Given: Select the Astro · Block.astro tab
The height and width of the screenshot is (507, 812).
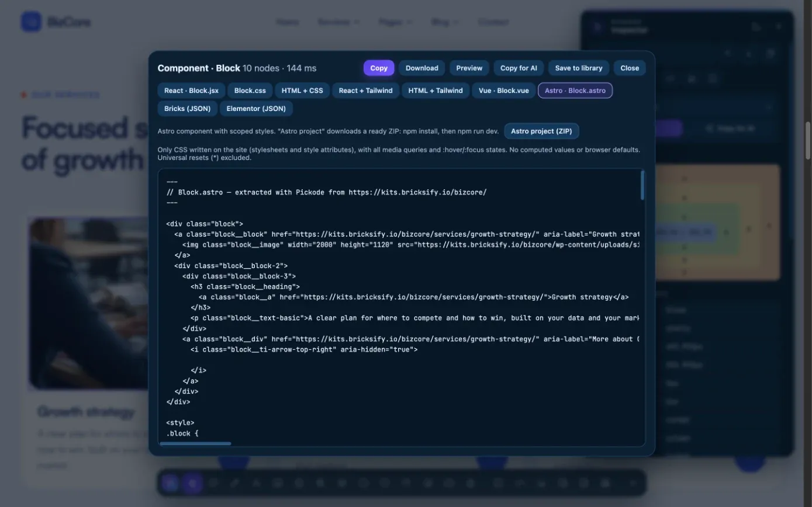Looking at the screenshot, I should [575, 91].
